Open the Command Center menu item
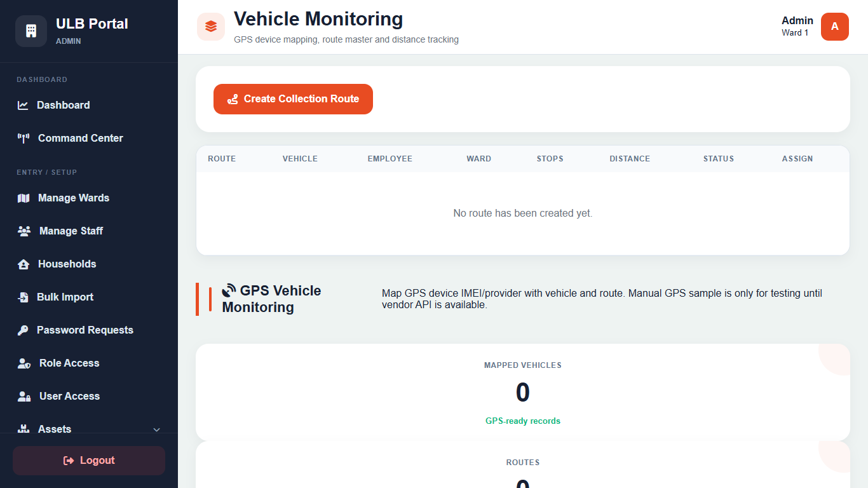Viewport: 868px width, 488px height. (89, 139)
